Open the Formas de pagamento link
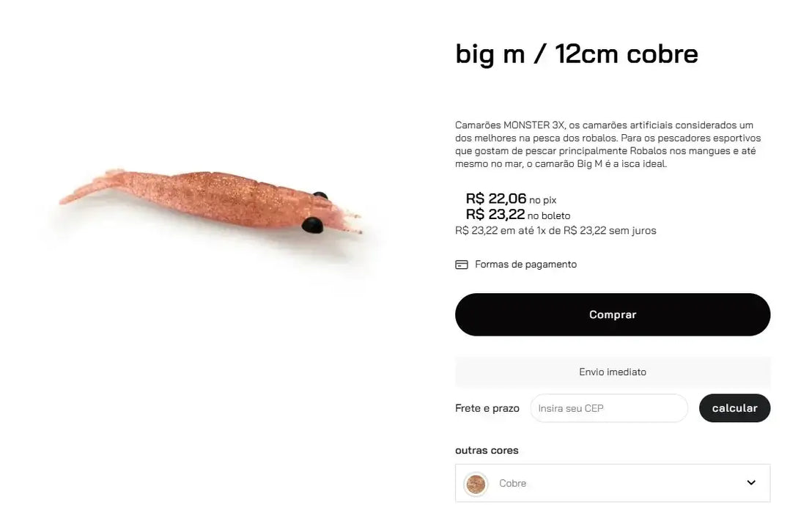The height and width of the screenshot is (513, 812). coord(525,265)
